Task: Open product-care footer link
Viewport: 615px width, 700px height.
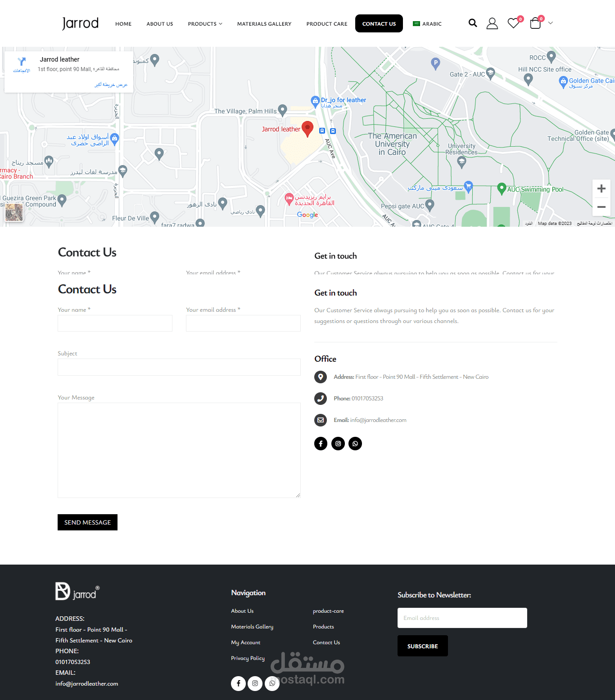Action: coord(328,611)
